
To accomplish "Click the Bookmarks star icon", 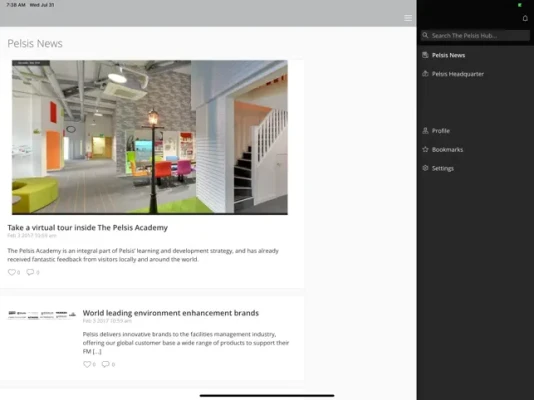I will click(x=425, y=149).
